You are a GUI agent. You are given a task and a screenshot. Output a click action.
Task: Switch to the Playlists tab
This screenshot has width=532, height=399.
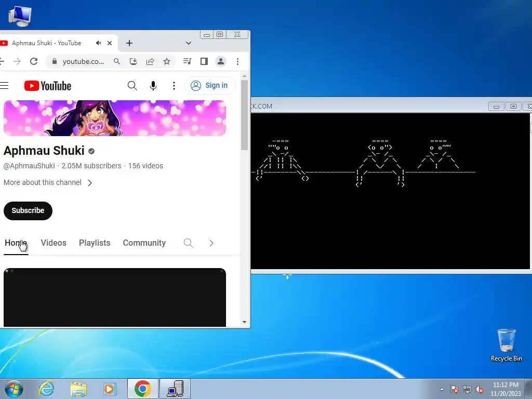tap(95, 243)
